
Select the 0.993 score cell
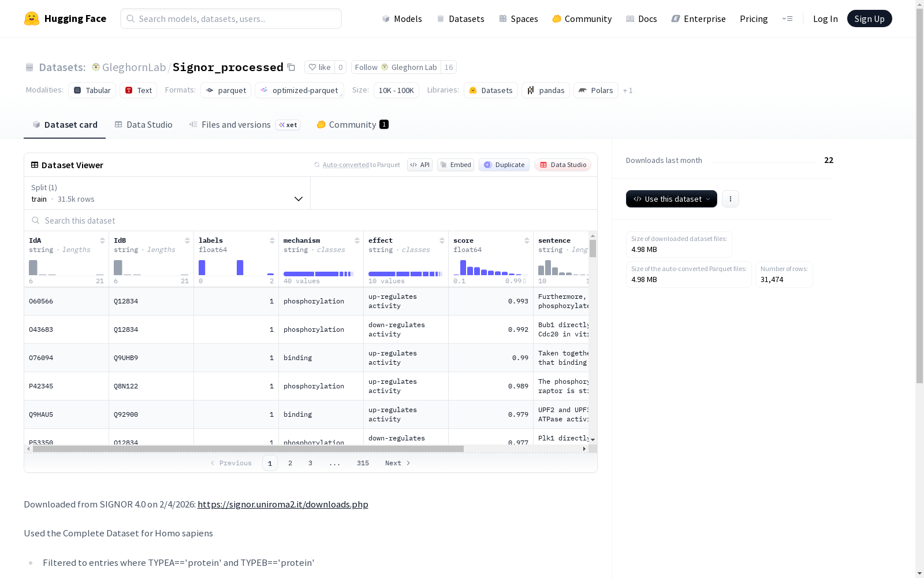point(491,301)
